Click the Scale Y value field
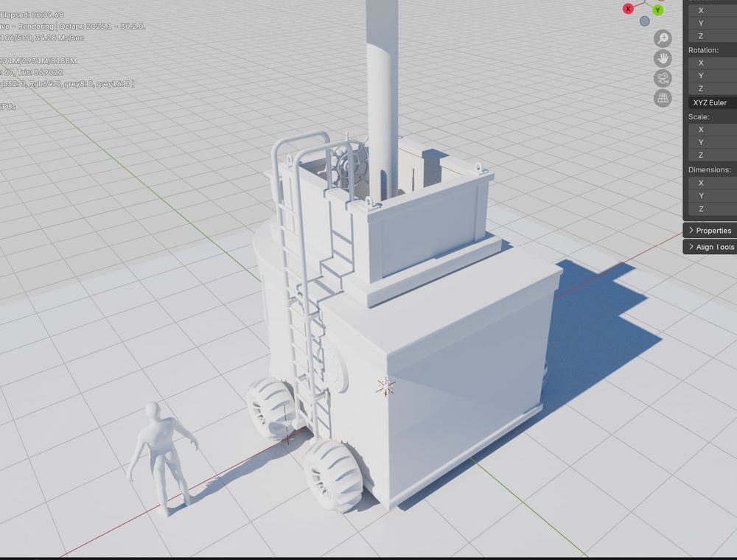The width and height of the screenshot is (737, 560). coord(713,142)
